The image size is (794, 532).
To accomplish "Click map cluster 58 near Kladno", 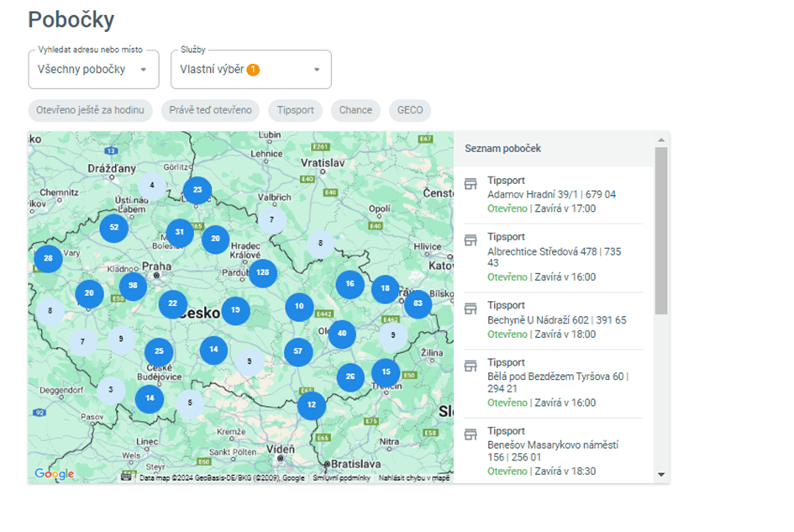I will coord(134,286).
